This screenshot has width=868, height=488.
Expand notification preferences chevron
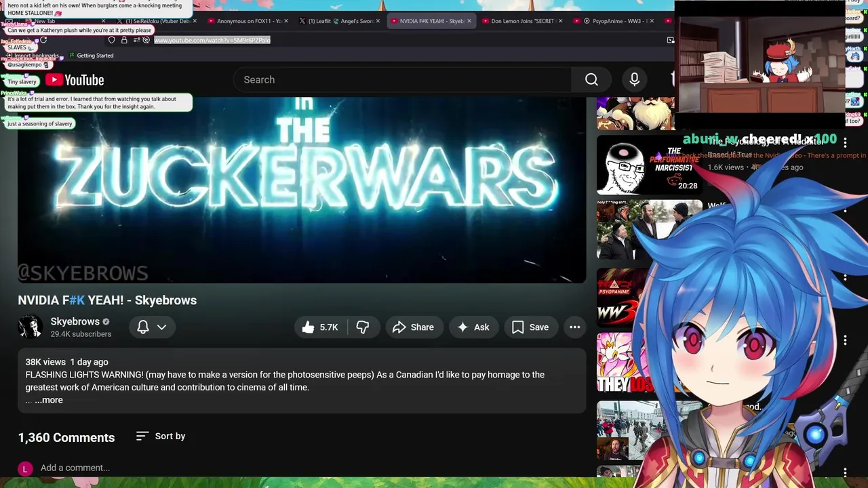point(161,327)
